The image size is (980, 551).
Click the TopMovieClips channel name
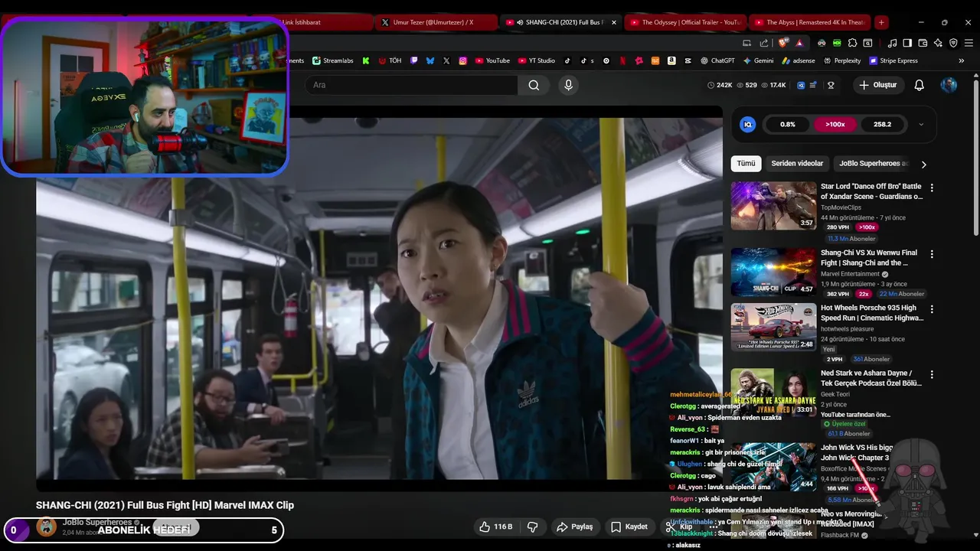pos(841,207)
